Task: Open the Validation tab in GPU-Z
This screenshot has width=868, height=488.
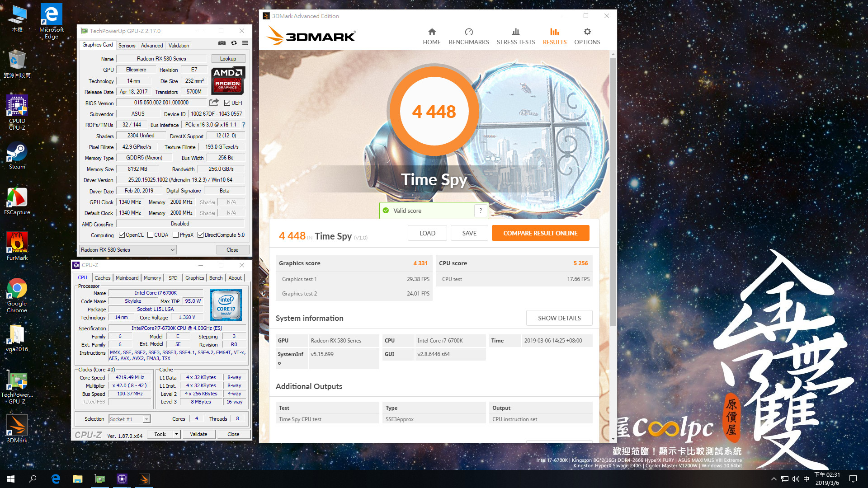Action: (x=179, y=46)
